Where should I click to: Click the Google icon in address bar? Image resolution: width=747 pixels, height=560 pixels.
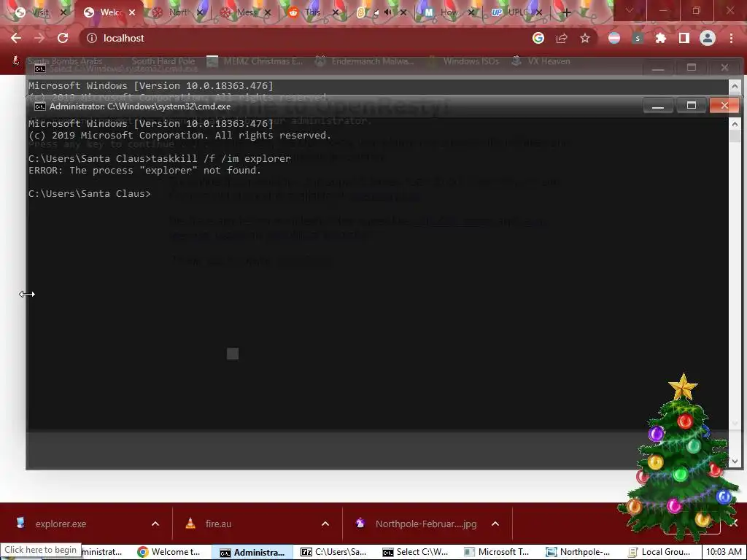[538, 38]
